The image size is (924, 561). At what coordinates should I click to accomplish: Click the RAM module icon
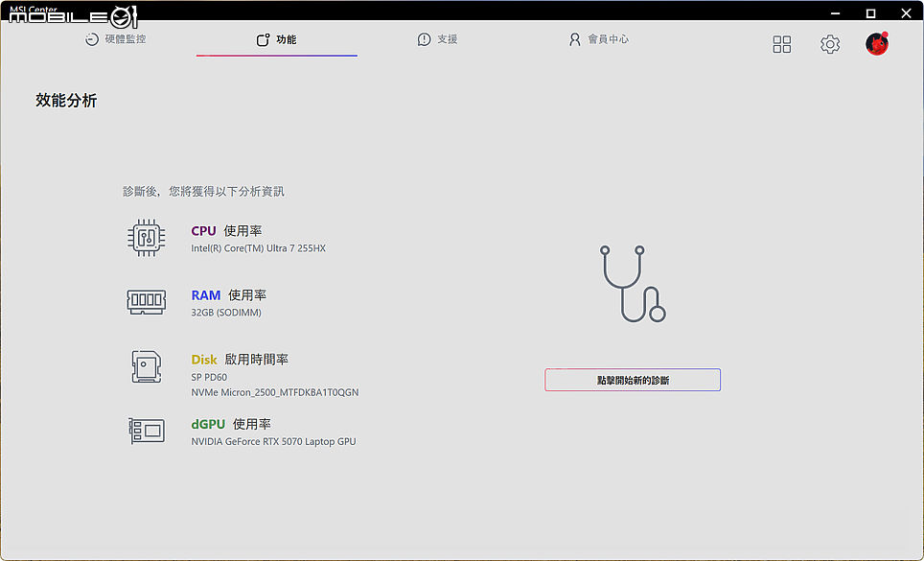pos(146,302)
